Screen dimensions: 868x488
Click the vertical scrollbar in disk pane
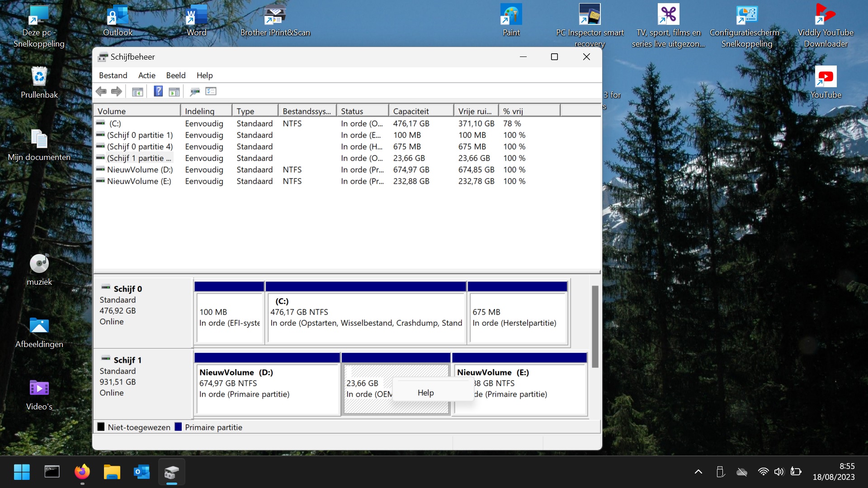point(595,325)
